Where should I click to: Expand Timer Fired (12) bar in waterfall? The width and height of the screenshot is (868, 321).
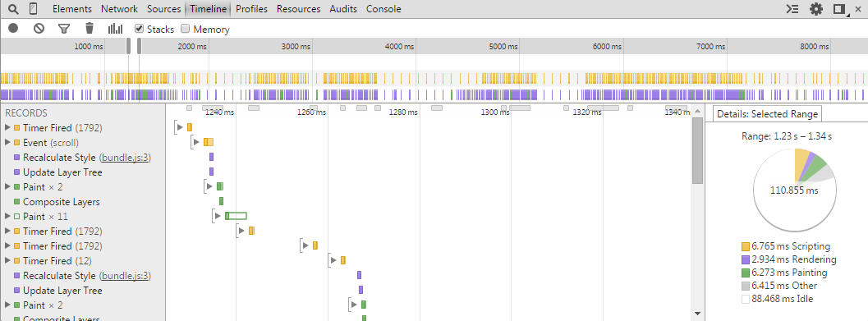click(x=333, y=260)
